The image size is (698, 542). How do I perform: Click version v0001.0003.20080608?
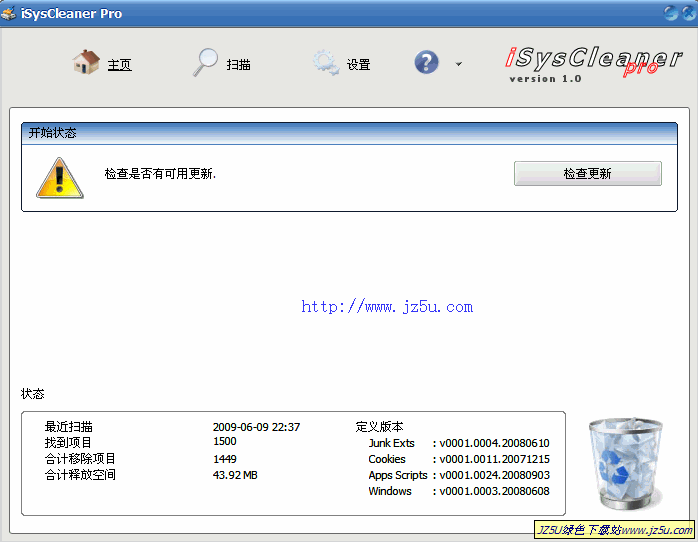click(494, 491)
